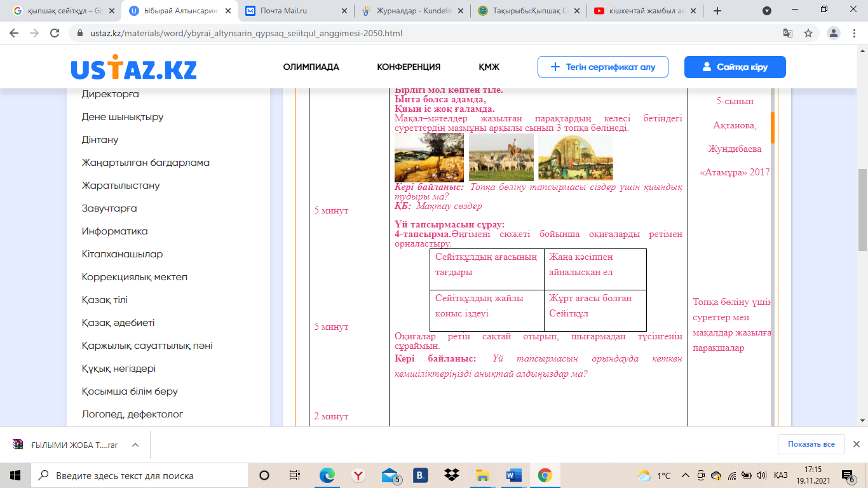Close the Почта Mail.ru tab

(x=345, y=11)
